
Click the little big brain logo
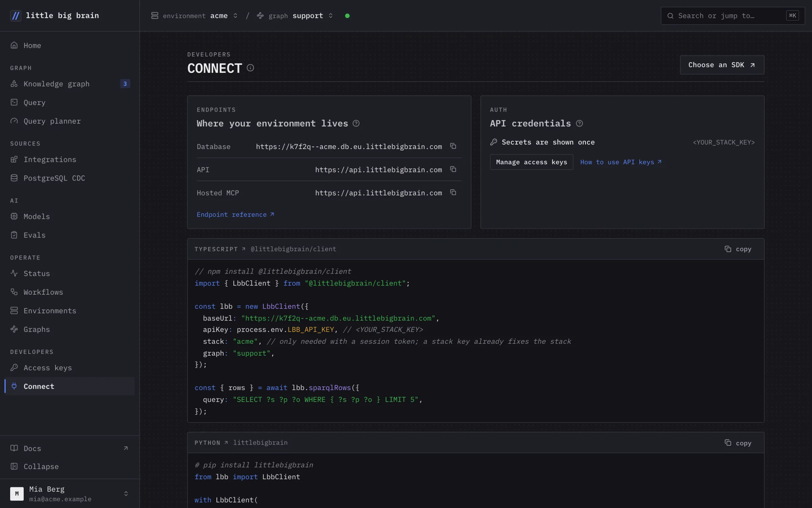click(x=54, y=16)
